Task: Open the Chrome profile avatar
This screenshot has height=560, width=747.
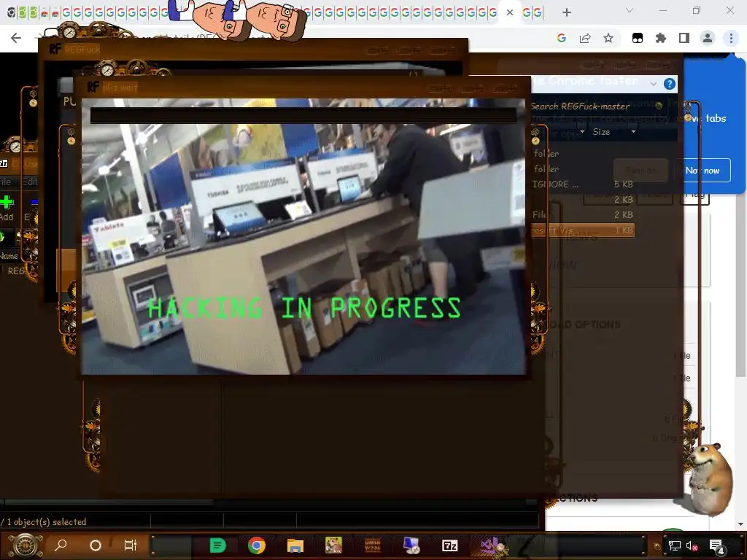Action: coord(708,38)
